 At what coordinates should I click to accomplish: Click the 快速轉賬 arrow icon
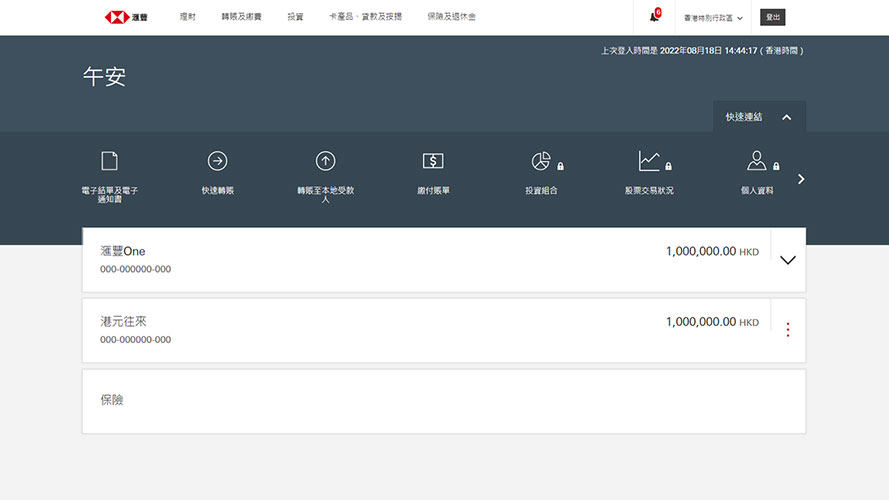pyautogui.click(x=218, y=161)
